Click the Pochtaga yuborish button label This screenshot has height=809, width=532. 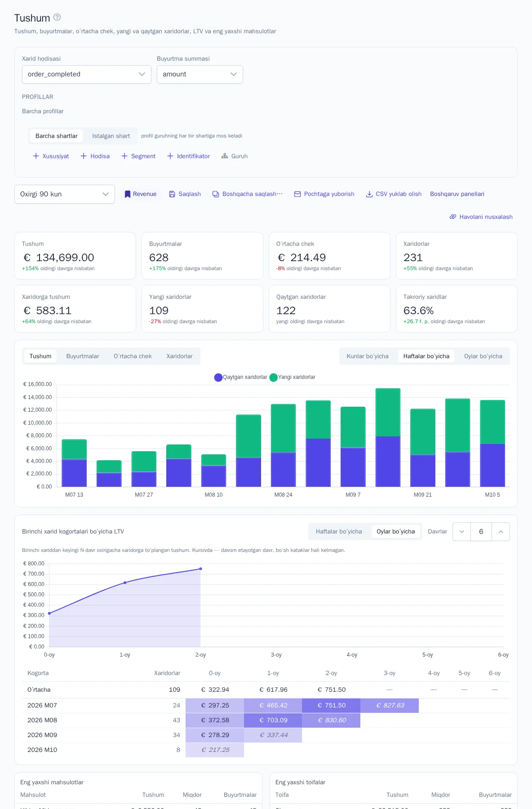pyautogui.click(x=329, y=194)
